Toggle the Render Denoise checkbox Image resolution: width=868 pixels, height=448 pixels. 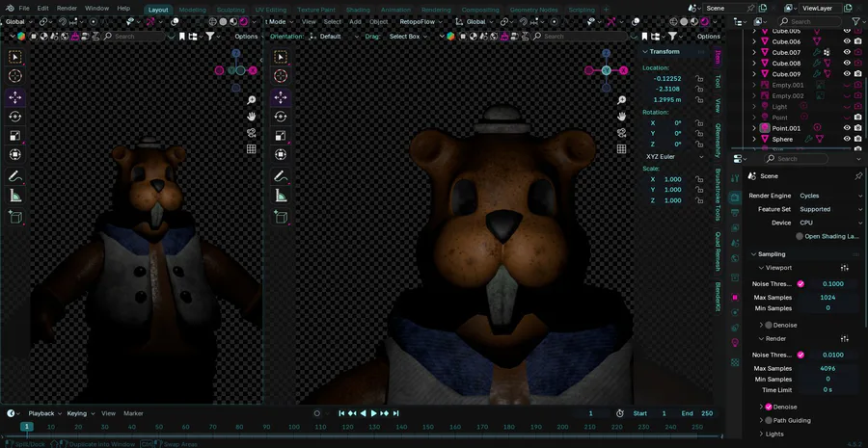tap(769, 407)
